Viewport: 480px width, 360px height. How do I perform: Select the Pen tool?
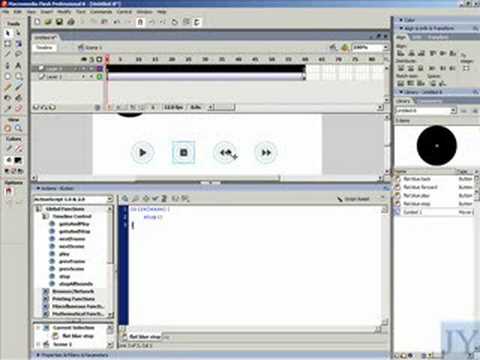8,65
